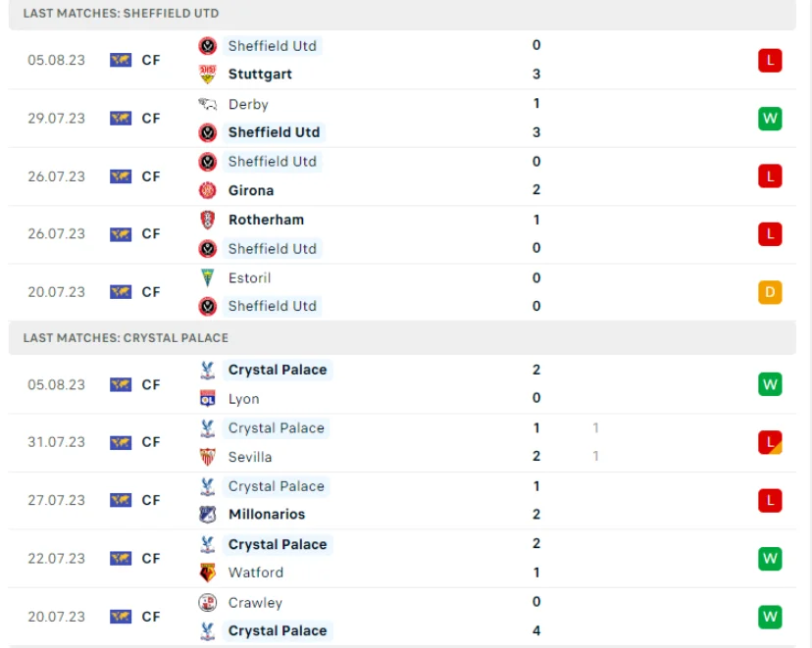Viewport: 812px width, 648px height.
Task: Click the Crystal Palace team name link
Action: pos(277,370)
